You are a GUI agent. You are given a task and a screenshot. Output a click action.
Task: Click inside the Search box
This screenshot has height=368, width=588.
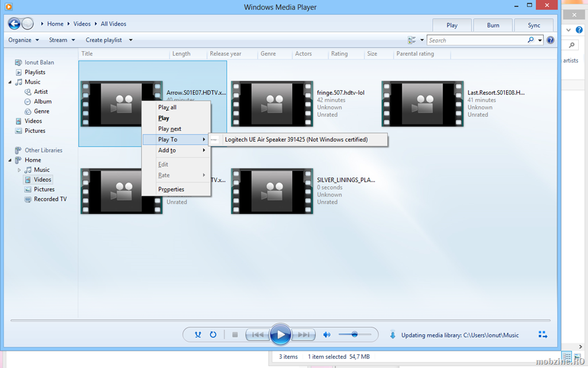pyautogui.click(x=477, y=40)
